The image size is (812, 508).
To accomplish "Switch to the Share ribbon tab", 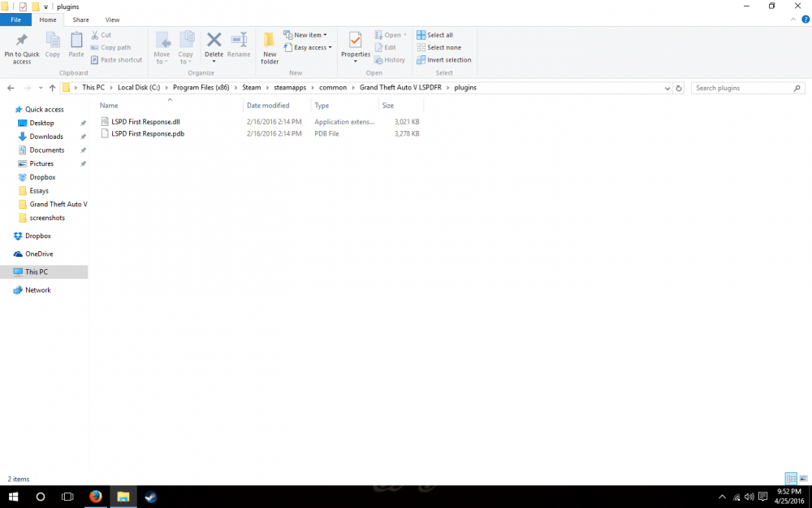I will pyautogui.click(x=80, y=20).
